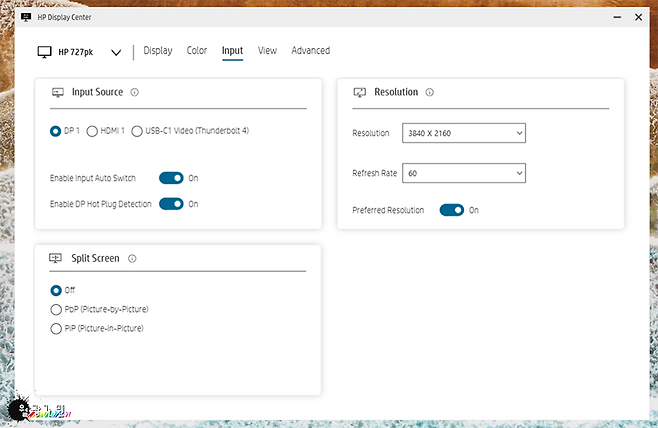
Task: Close the HP Display Center window
Action: (639, 17)
